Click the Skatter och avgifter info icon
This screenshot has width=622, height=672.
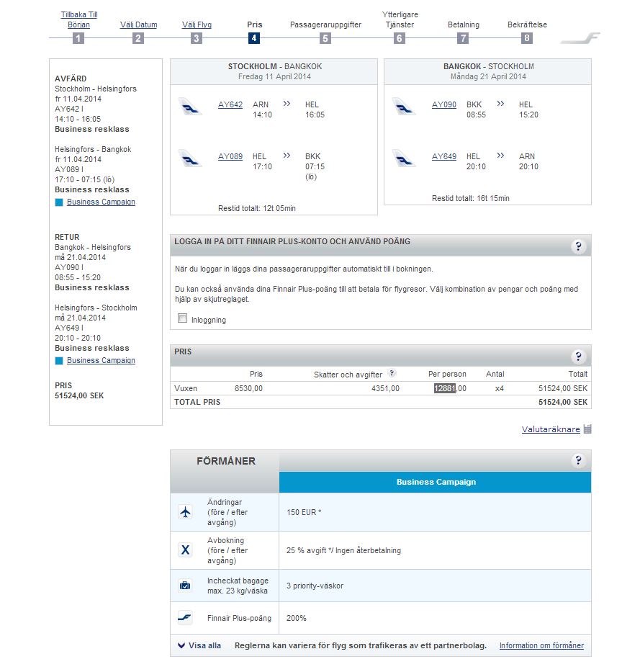coord(392,373)
